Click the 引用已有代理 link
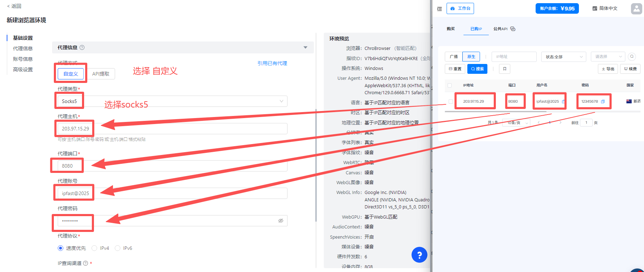644x272 pixels. pos(272,63)
